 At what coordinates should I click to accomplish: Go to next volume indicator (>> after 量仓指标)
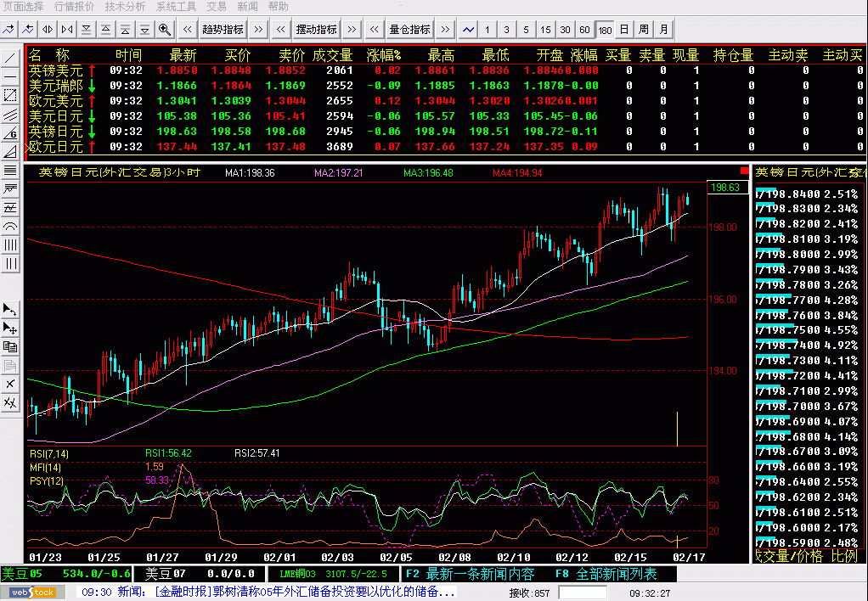445,30
